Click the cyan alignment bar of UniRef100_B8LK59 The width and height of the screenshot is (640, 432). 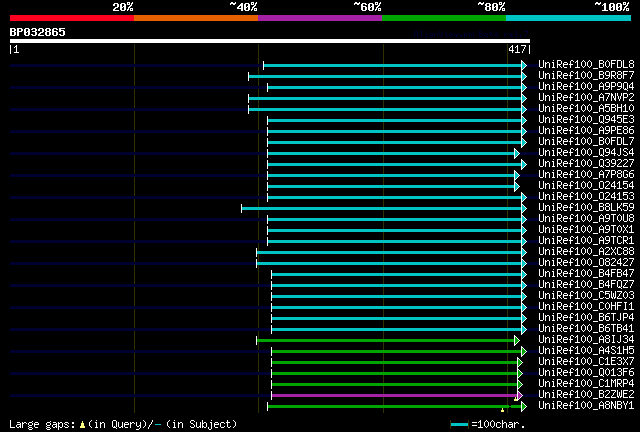[x=381, y=208]
